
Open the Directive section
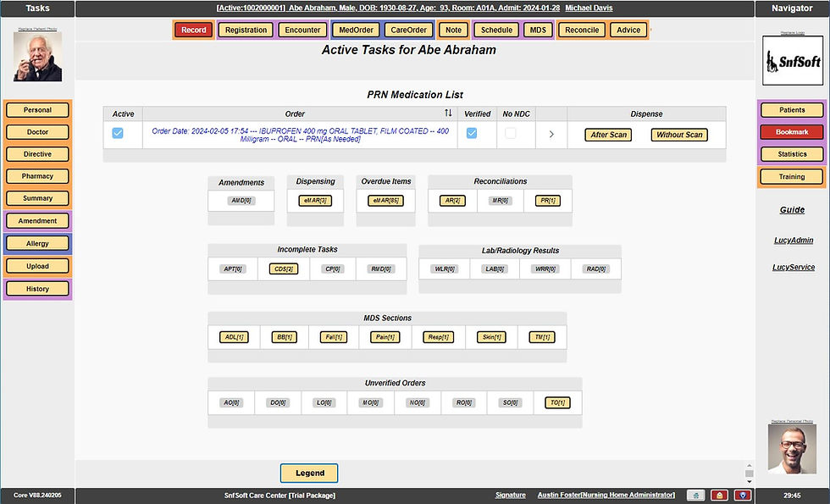point(37,154)
